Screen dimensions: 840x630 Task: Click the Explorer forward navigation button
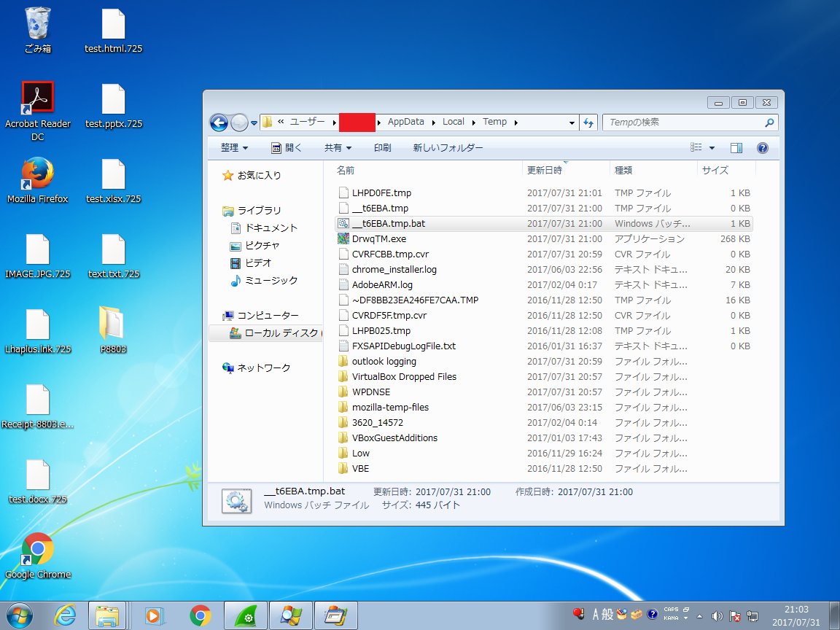tap(239, 122)
